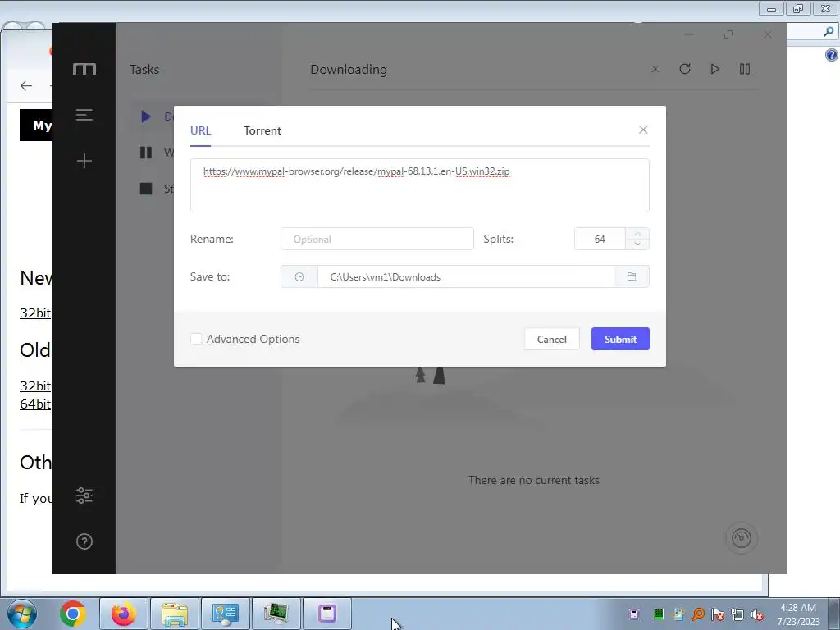Click the delete selected tasks X icon
Image resolution: width=840 pixels, height=630 pixels.
point(655,69)
